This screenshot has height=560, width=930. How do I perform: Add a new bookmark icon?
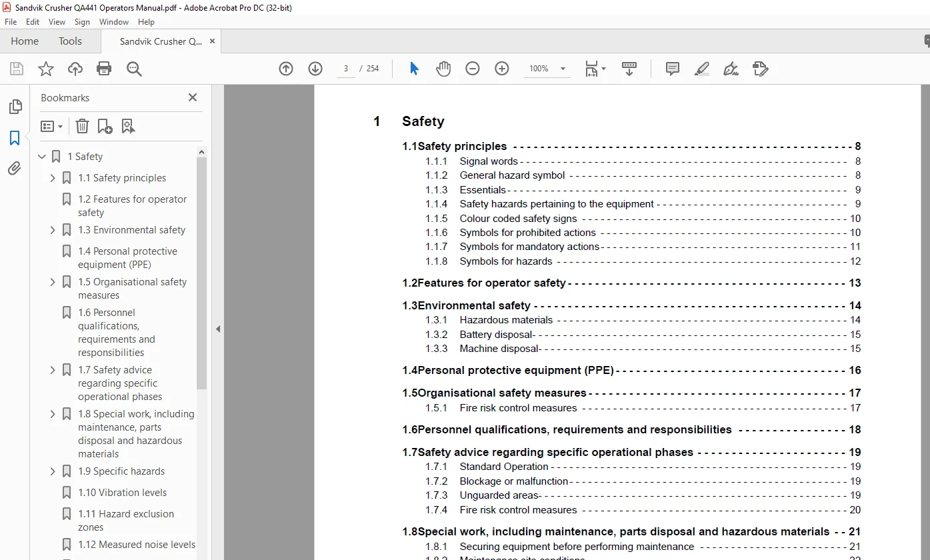(x=105, y=126)
